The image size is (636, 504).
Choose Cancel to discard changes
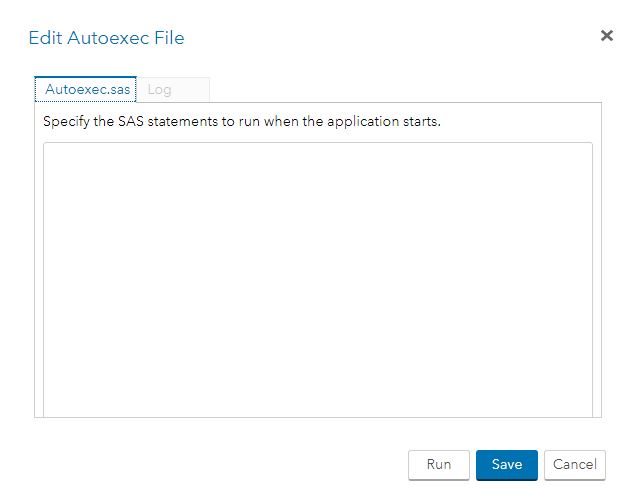pos(575,465)
